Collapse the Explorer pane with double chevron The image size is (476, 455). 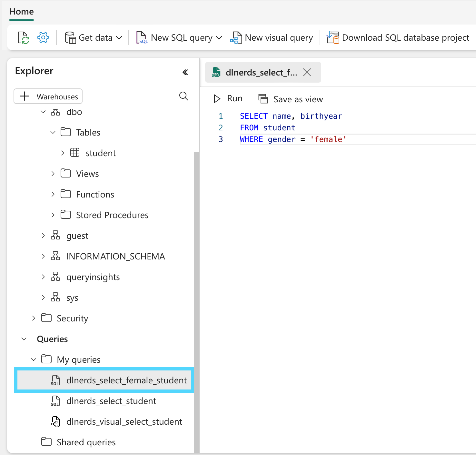pos(185,72)
